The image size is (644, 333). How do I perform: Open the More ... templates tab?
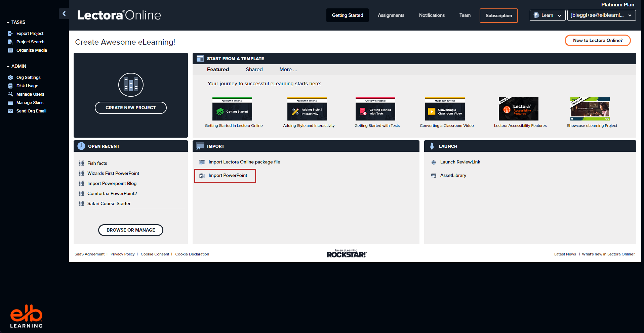(x=288, y=69)
